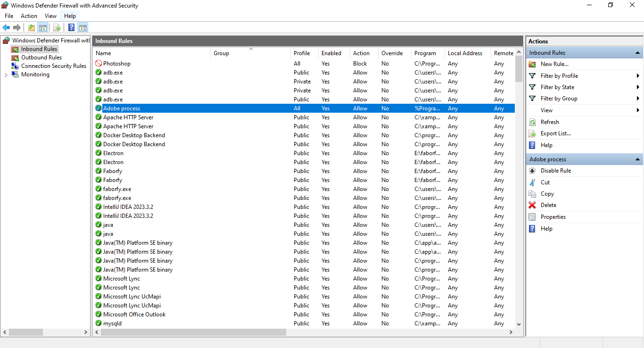Click the red X Delete icon
This screenshot has width=644, height=348.
pos(532,205)
